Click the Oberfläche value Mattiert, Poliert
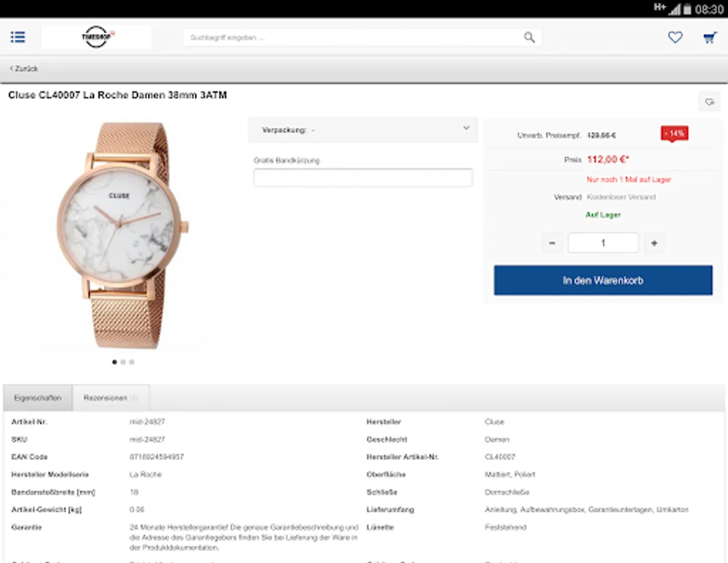The height and width of the screenshot is (563, 728). 510,474
